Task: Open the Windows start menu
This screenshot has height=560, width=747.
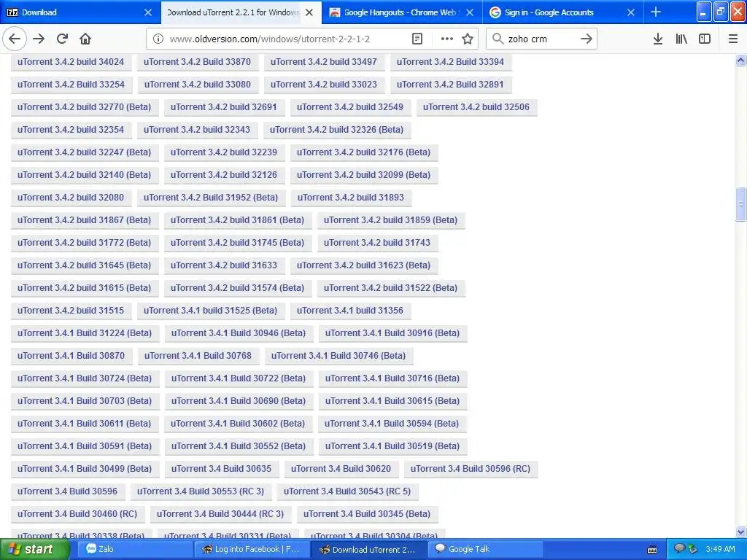Action: tap(35, 550)
